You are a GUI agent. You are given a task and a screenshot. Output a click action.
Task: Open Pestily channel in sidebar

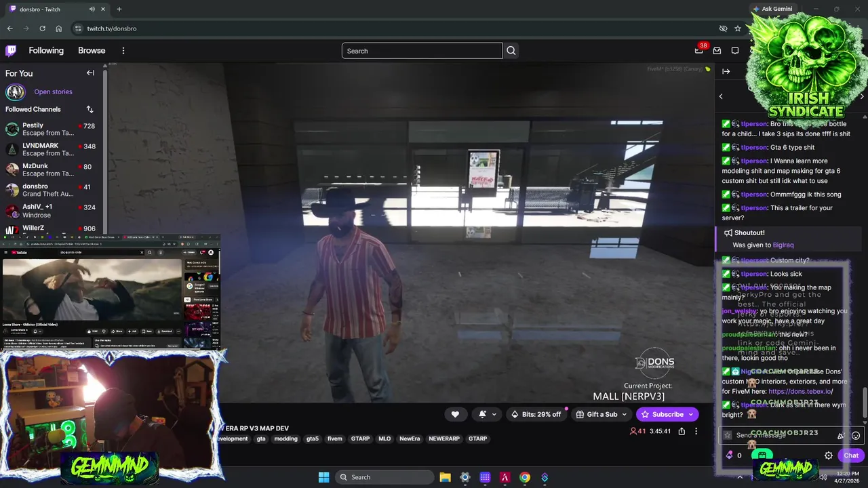[51, 129]
